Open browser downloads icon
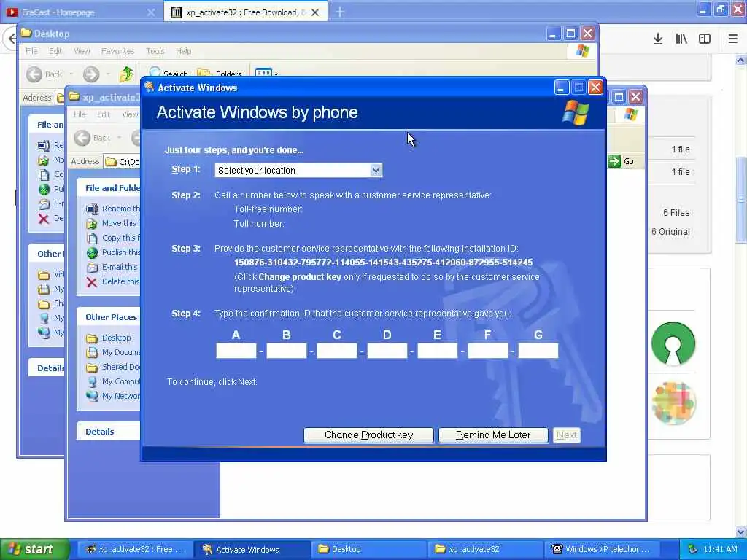 click(658, 39)
